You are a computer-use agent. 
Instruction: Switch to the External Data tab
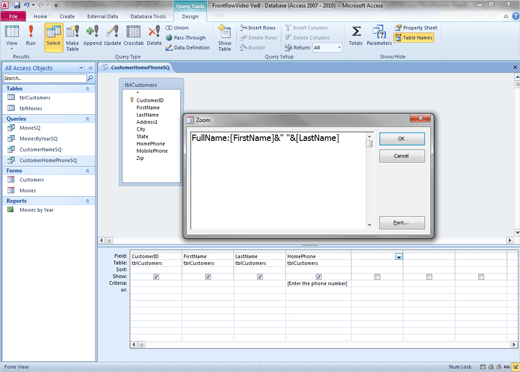102,16
